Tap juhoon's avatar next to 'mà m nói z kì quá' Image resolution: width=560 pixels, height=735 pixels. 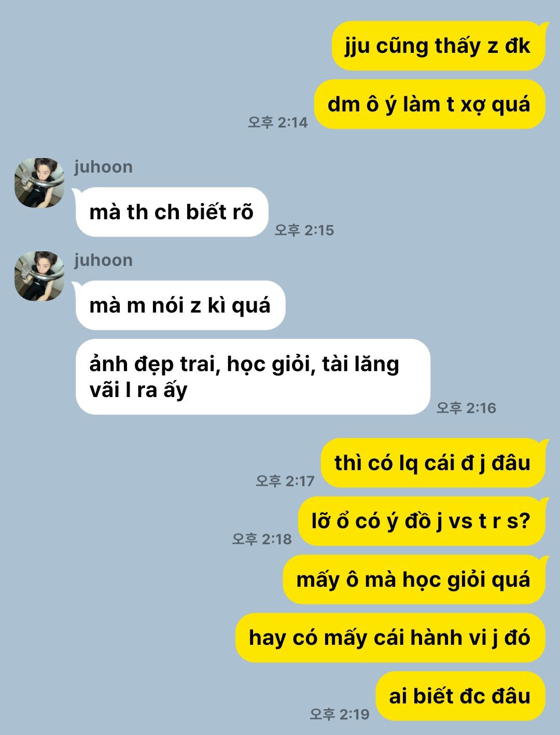coord(39,276)
